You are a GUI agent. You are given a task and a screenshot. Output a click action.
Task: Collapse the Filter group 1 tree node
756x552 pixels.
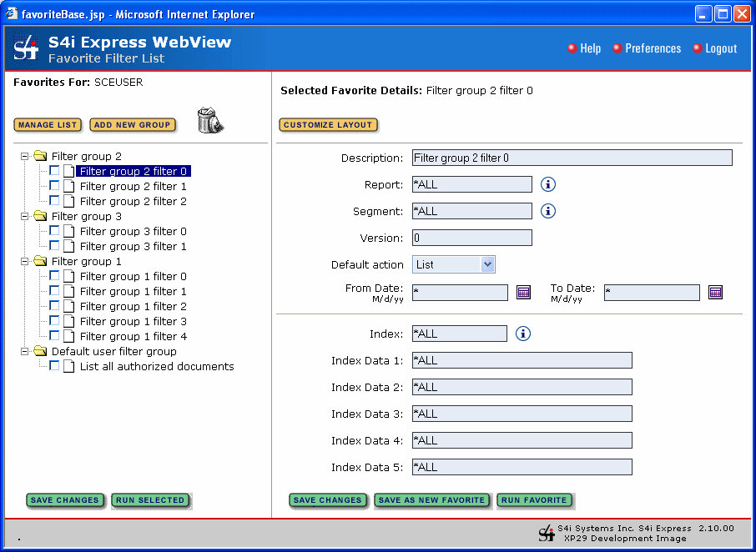[x=24, y=261]
